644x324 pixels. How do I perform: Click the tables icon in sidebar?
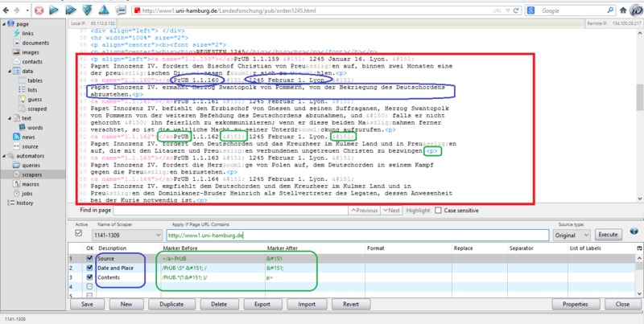23,80
